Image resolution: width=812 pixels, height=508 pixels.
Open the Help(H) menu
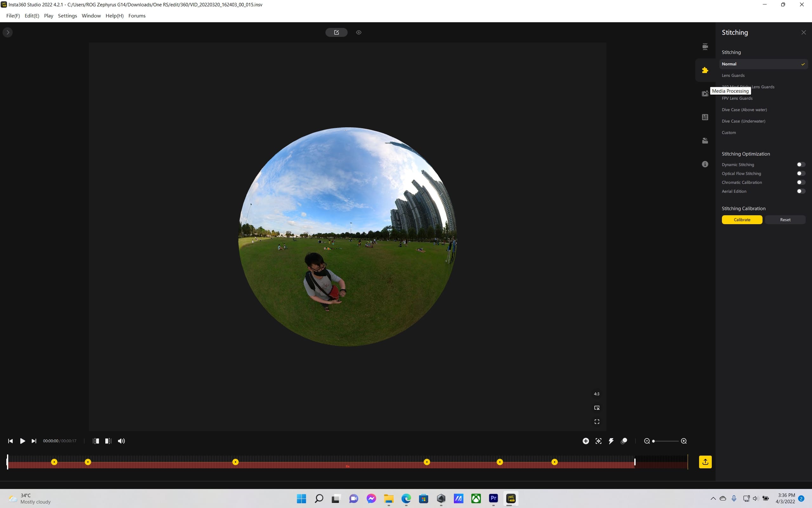[x=115, y=16]
